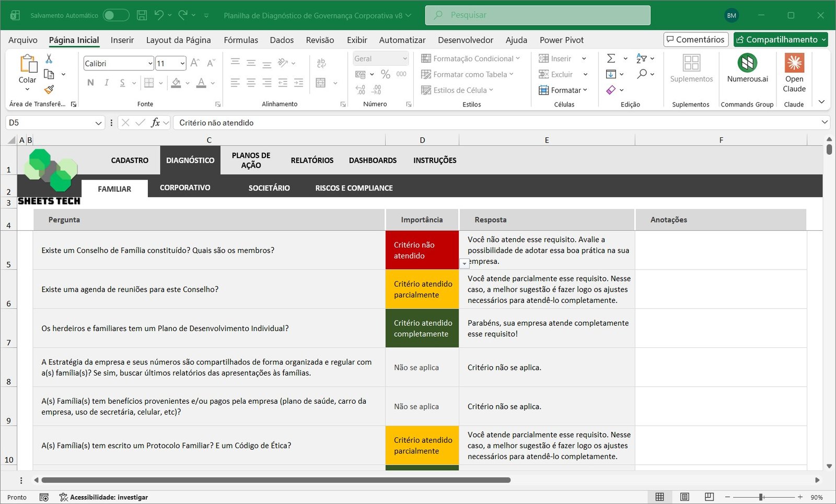This screenshot has width=836, height=504.
Task: Toggle the Salvamento Automático switch
Action: [x=115, y=15]
